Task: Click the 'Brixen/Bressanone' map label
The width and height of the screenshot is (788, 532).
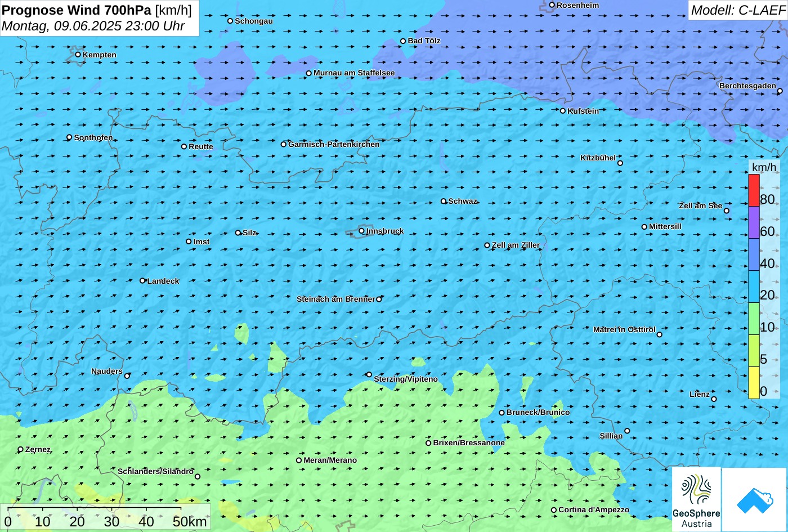Action: [x=469, y=442]
